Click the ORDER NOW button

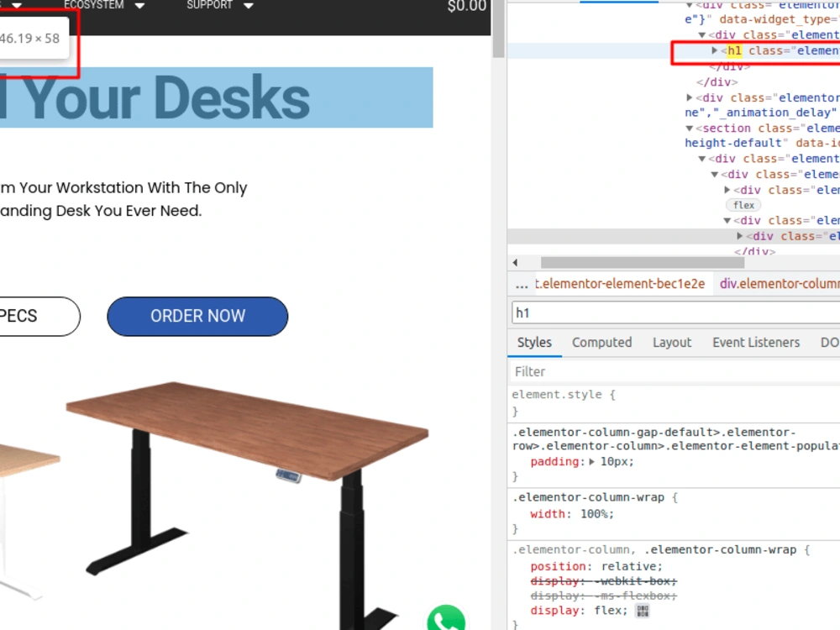click(x=197, y=316)
